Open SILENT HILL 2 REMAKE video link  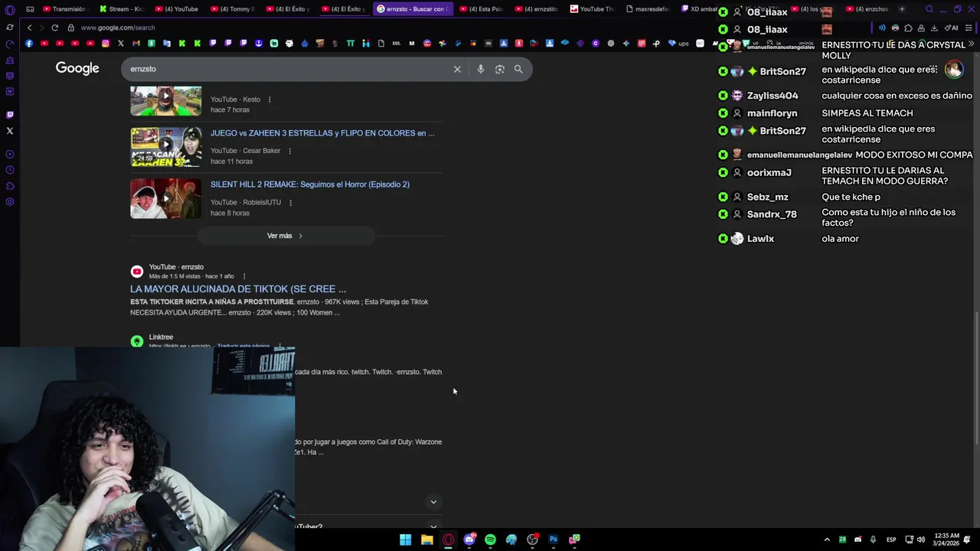[x=310, y=184]
